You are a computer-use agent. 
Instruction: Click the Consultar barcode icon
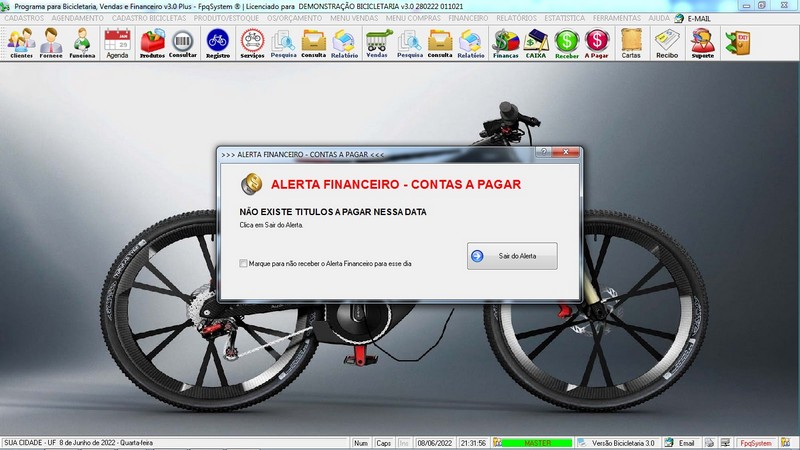[x=183, y=43]
